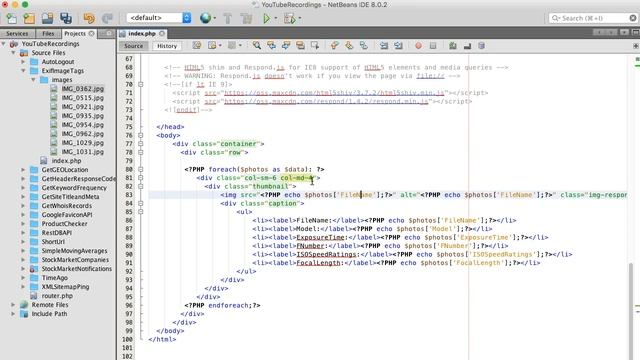Toggle code fold on line 70
This screenshot has width=640, height=360.
[140, 84]
